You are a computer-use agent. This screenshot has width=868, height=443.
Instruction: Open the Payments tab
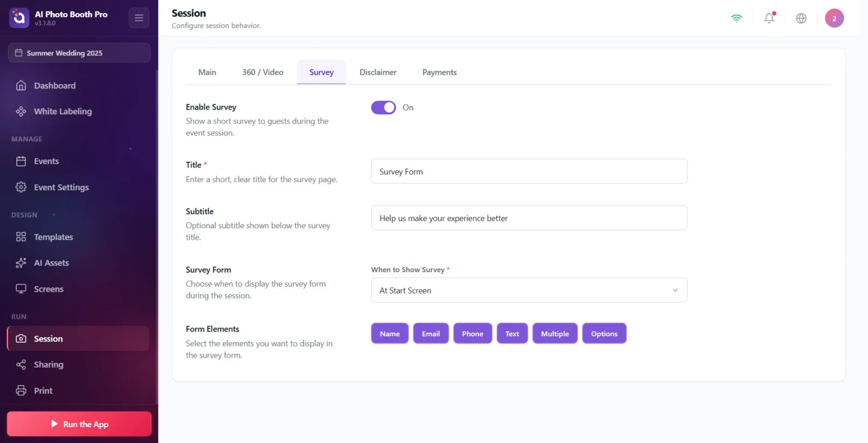439,72
